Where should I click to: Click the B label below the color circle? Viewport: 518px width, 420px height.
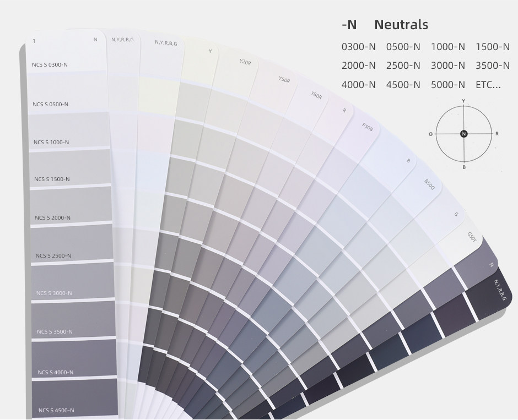(x=464, y=167)
